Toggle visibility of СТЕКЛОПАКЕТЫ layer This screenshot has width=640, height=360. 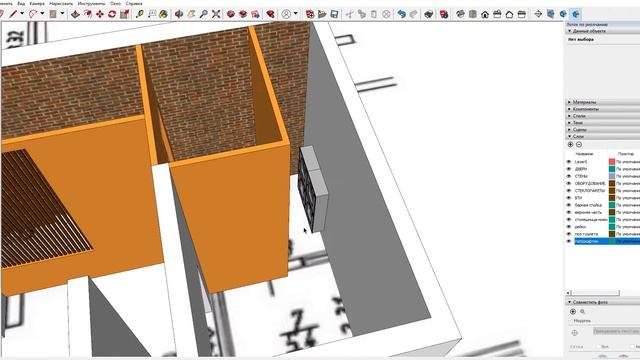click(569, 190)
